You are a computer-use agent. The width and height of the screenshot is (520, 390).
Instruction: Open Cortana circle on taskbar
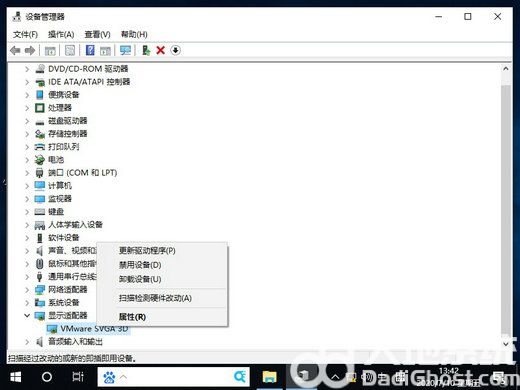(47, 377)
